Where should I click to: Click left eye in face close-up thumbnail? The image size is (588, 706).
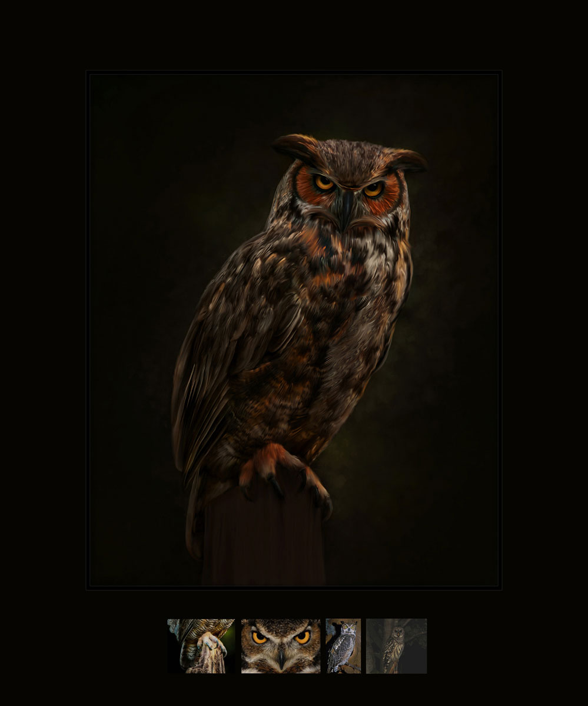click(260, 637)
